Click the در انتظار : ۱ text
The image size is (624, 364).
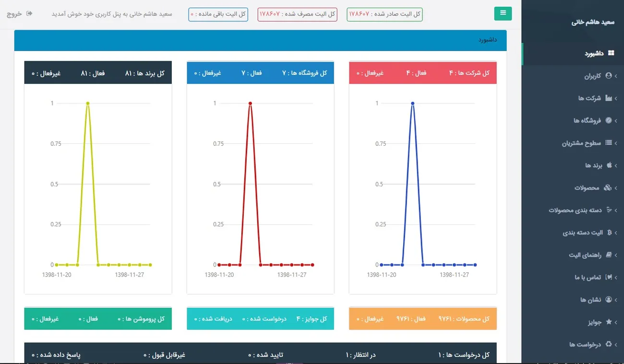[x=360, y=355]
